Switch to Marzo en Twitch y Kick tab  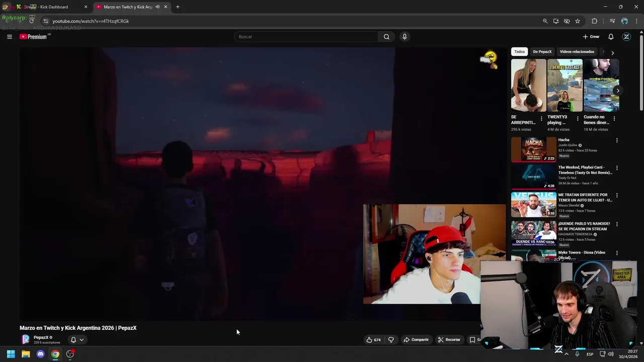click(x=128, y=7)
